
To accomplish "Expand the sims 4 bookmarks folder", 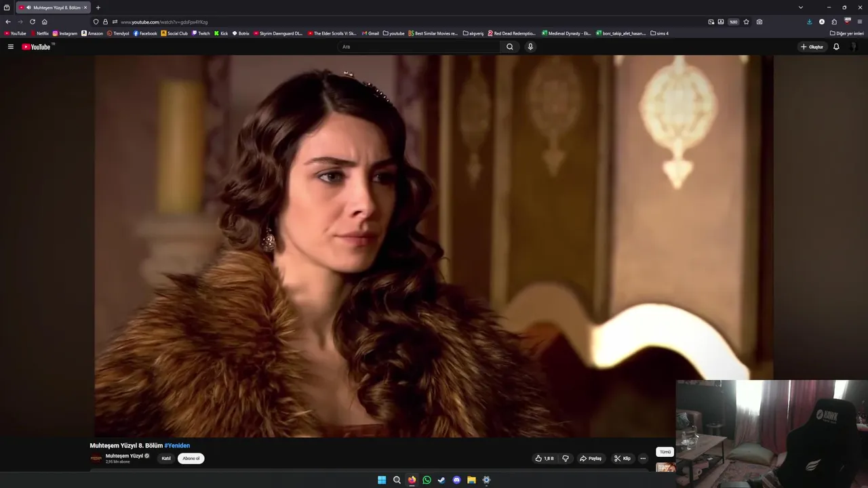I will click(x=659, y=33).
